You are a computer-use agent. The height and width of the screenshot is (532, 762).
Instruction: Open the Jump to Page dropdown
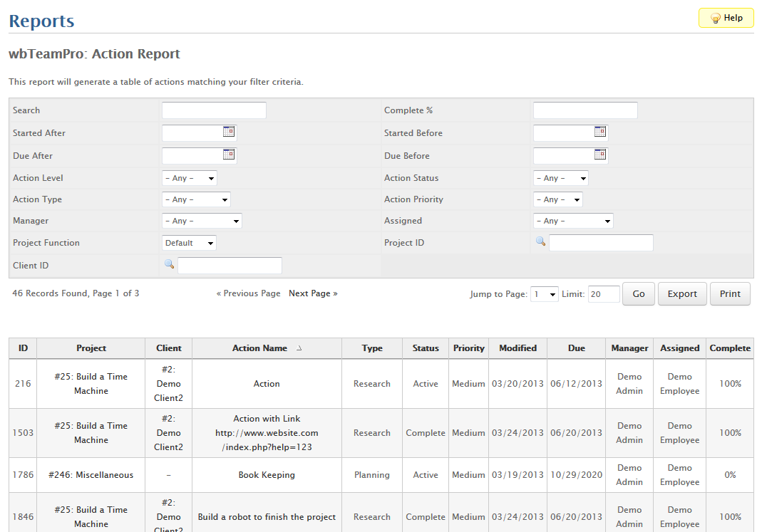click(x=544, y=294)
